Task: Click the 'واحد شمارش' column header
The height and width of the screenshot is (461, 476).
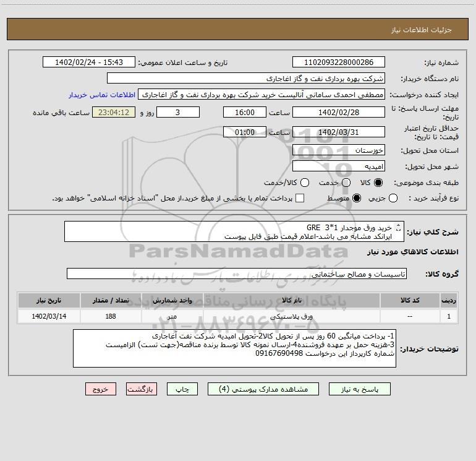Action: (x=172, y=300)
